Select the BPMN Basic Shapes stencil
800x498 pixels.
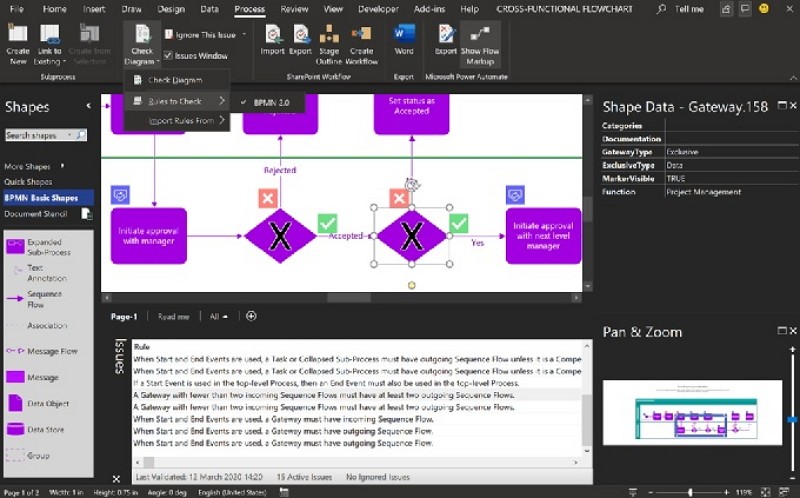[x=48, y=198]
